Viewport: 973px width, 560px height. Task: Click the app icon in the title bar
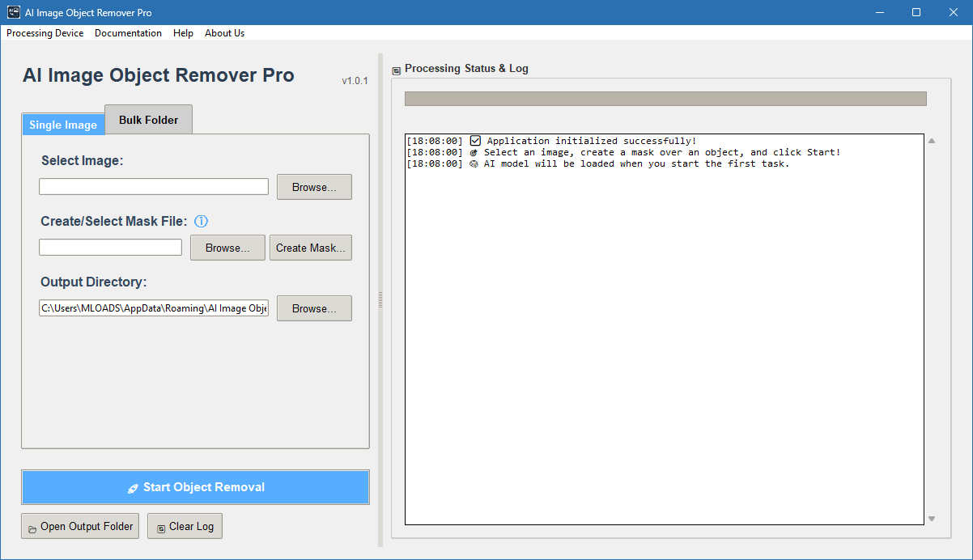14,12
